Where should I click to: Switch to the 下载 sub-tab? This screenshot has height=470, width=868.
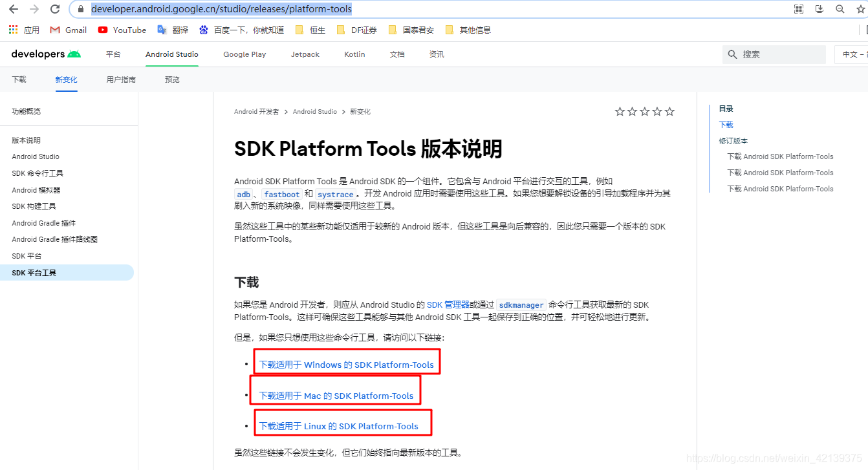click(19, 80)
